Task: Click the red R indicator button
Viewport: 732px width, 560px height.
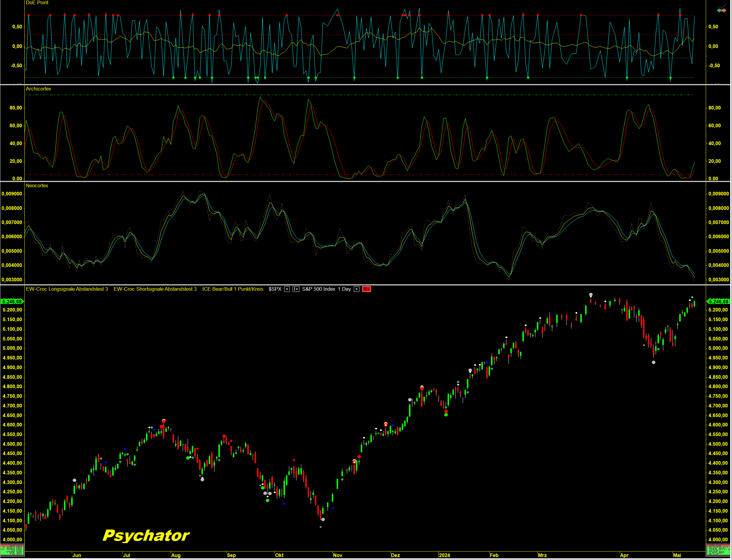Action: 366,289
